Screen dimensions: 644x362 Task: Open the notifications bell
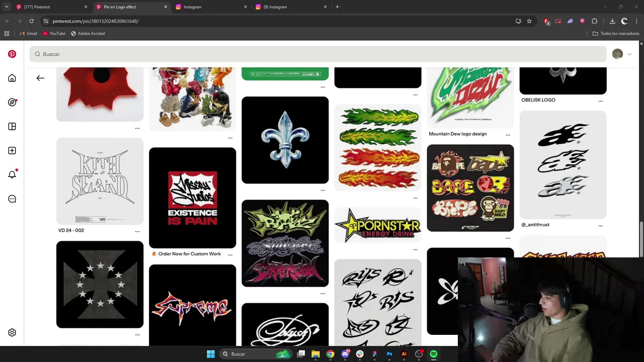12,174
